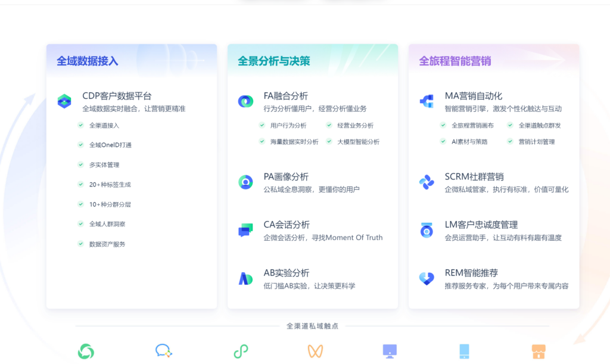Open the PA画像分析 title link
The image size is (610, 364).
coord(286,177)
